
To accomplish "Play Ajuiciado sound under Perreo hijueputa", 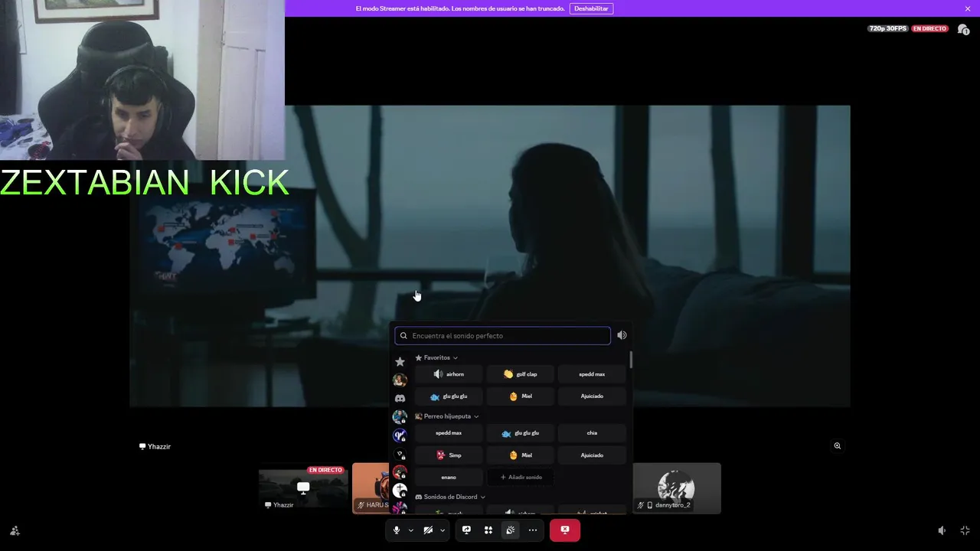I will [x=592, y=455].
